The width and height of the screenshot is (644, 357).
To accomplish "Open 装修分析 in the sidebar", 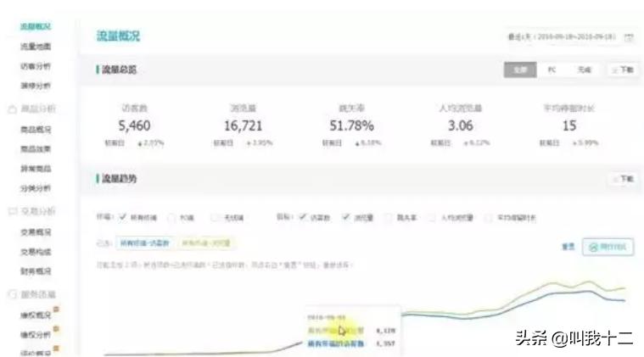I will (x=36, y=86).
